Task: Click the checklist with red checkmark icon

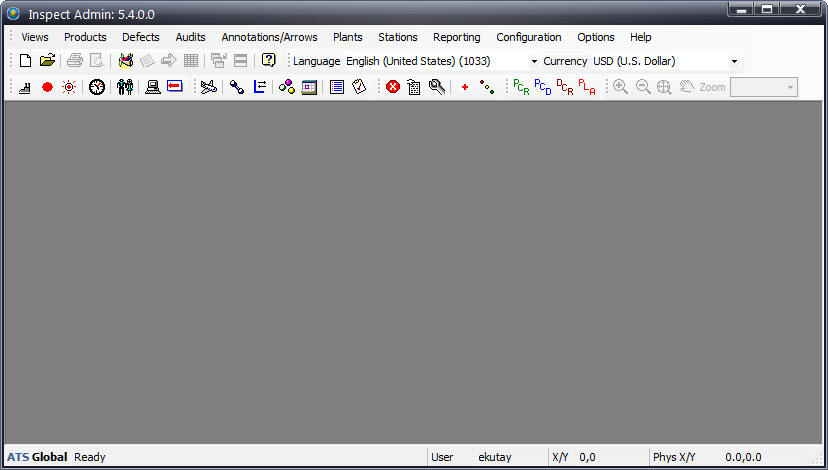Action: (x=359, y=87)
